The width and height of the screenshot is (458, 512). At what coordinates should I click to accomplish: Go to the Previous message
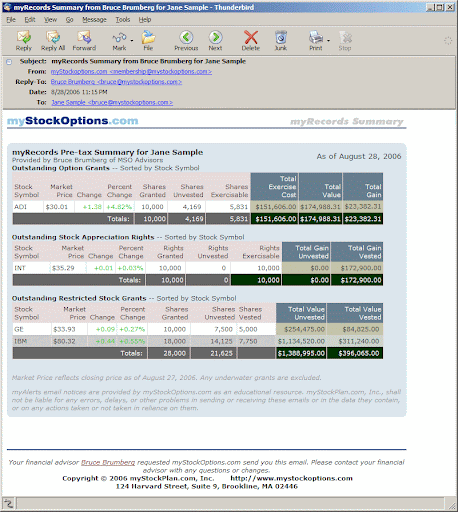[186, 41]
